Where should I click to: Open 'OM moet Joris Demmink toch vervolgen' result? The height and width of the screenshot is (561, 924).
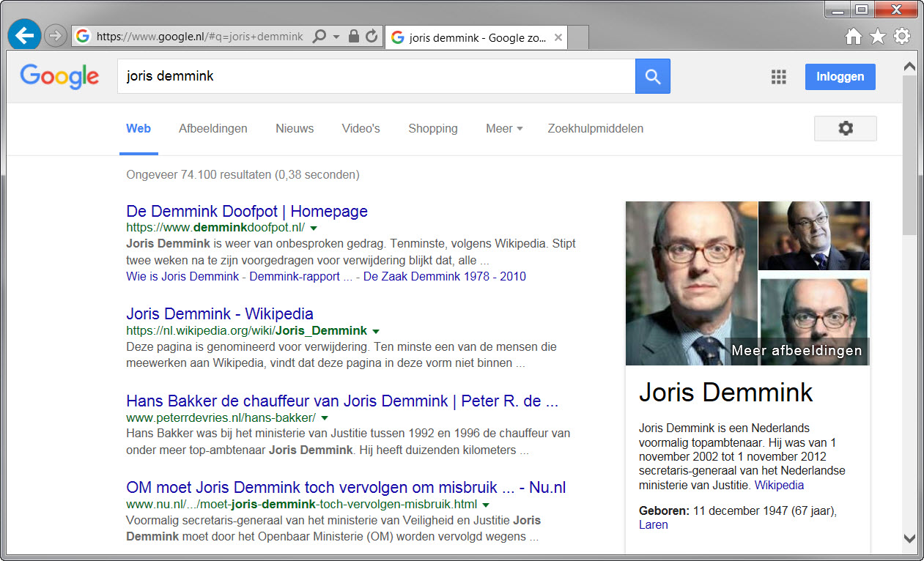point(346,488)
